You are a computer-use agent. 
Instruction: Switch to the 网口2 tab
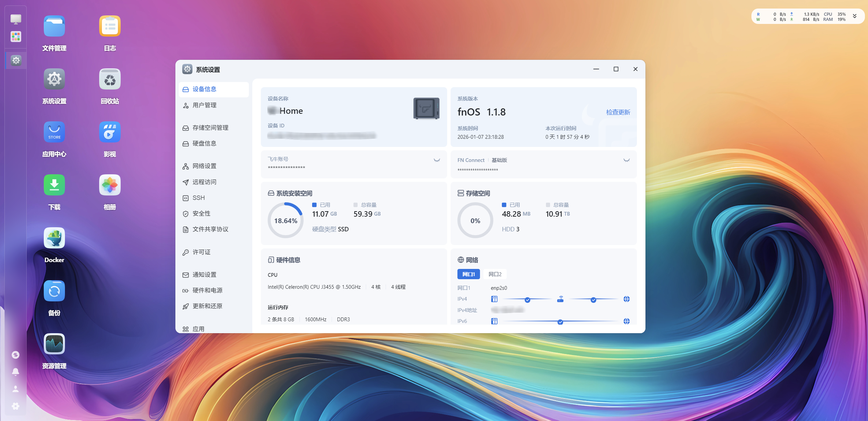pos(495,274)
